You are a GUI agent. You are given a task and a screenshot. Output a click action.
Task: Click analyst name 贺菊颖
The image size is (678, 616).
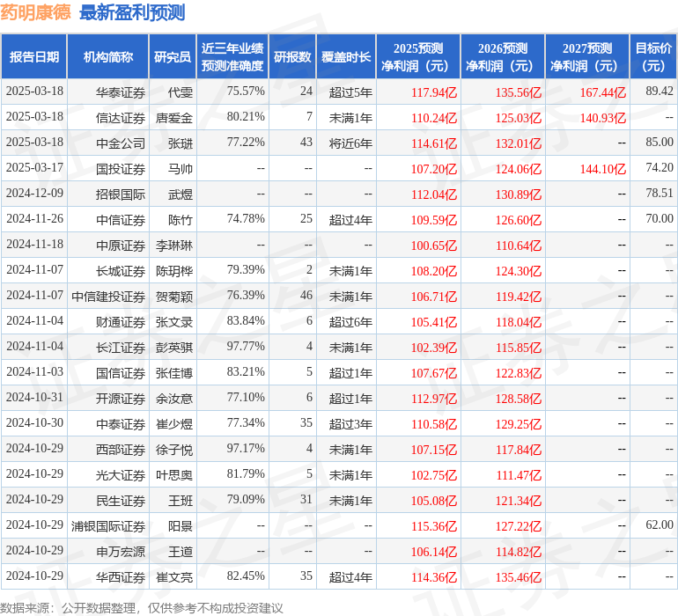pos(174,296)
